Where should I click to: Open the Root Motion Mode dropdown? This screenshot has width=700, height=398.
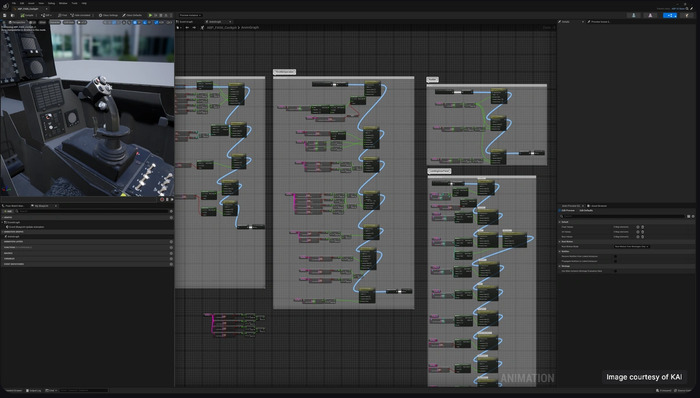(x=632, y=246)
